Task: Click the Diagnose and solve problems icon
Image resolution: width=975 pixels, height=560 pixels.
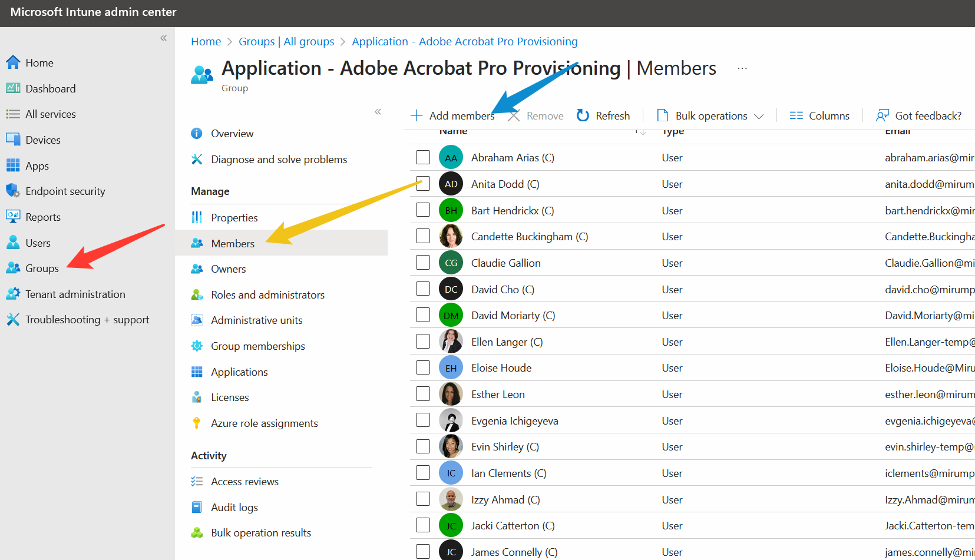Action: point(197,159)
